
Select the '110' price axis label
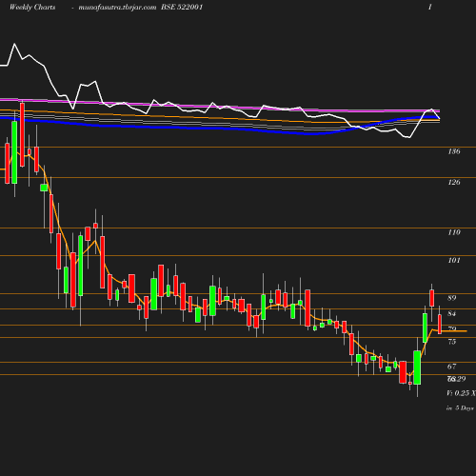454,232
